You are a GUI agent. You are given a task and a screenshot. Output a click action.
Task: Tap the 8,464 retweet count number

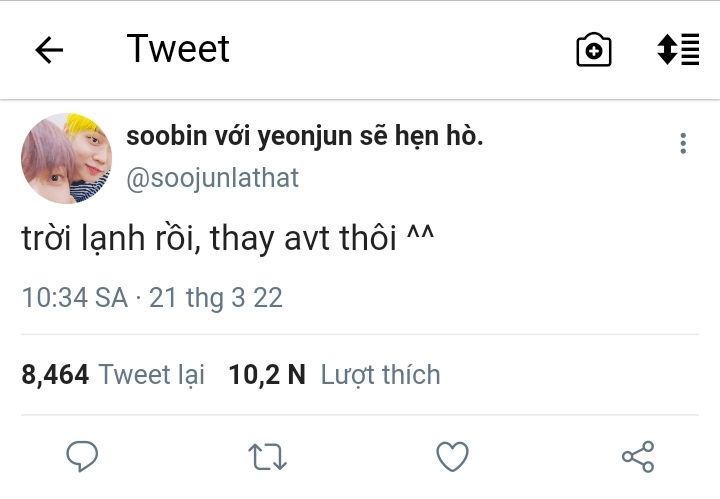tap(55, 375)
